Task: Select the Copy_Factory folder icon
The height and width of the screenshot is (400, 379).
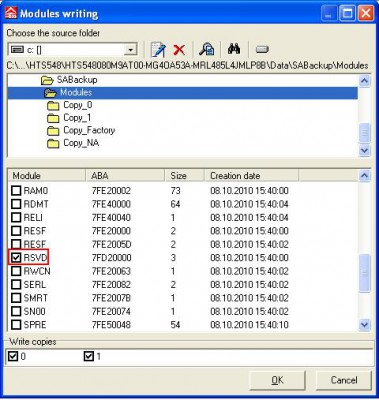Action: pyautogui.click(x=53, y=131)
